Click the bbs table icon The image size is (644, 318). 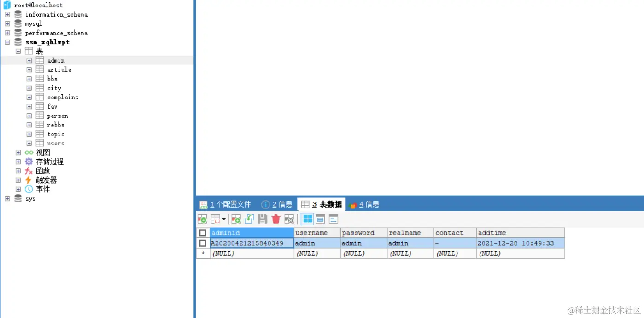(40, 79)
